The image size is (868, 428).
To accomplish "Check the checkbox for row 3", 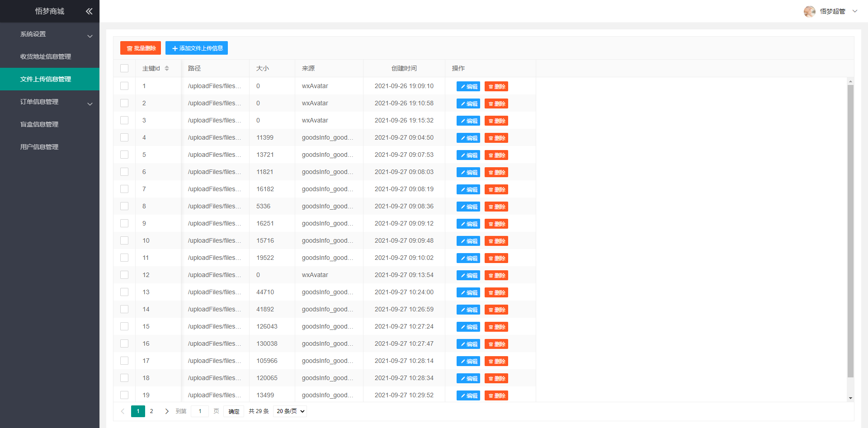I will pyautogui.click(x=124, y=120).
